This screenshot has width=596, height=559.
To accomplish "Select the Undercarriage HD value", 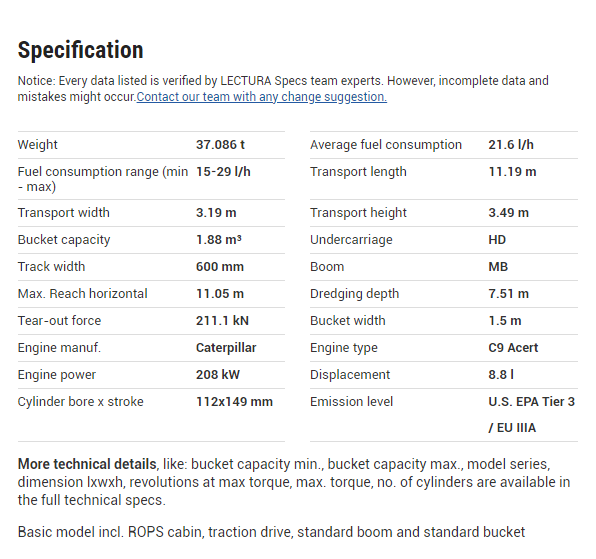I will click(x=497, y=240).
